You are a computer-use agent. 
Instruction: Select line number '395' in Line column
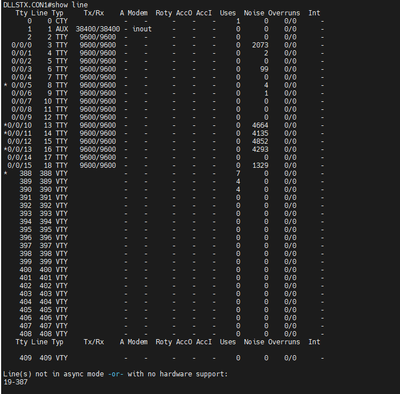pos(46,229)
